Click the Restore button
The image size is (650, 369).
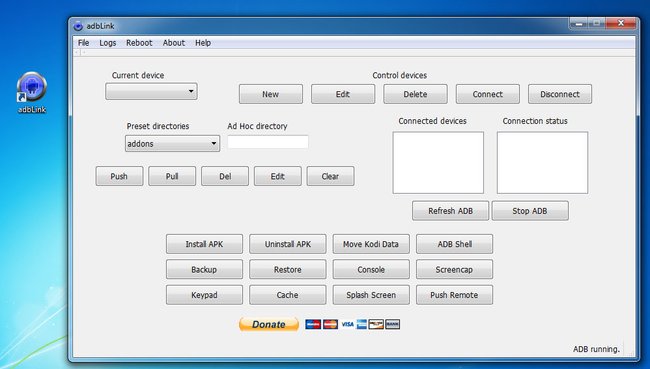288,269
